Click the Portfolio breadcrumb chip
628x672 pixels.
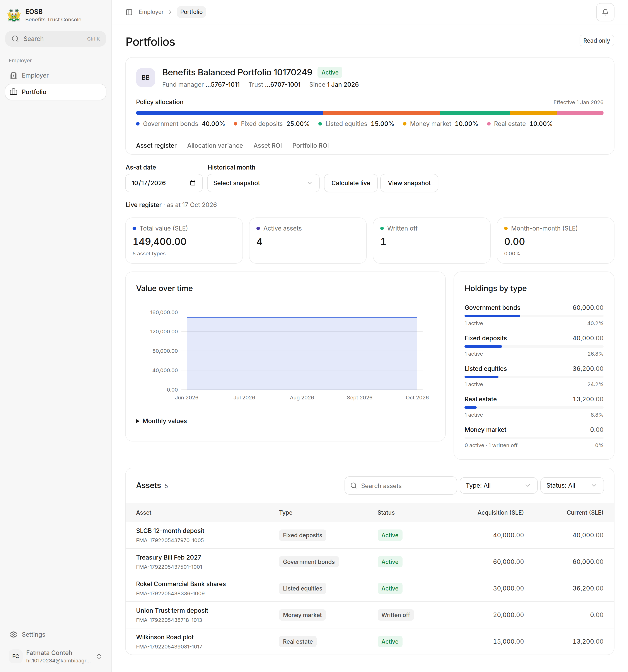(x=191, y=12)
